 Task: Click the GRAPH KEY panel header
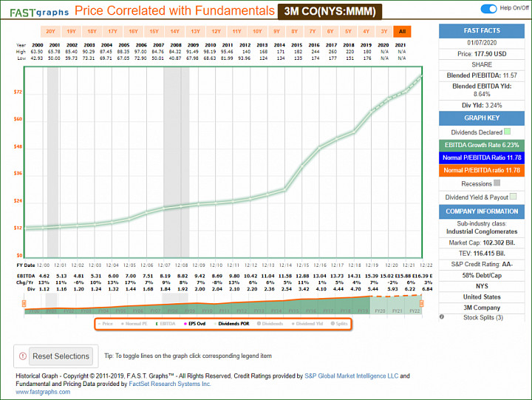(x=482, y=118)
